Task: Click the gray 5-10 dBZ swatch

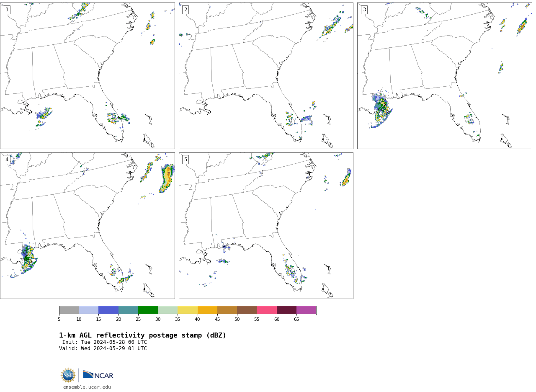Action: click(x=69, y=310)
